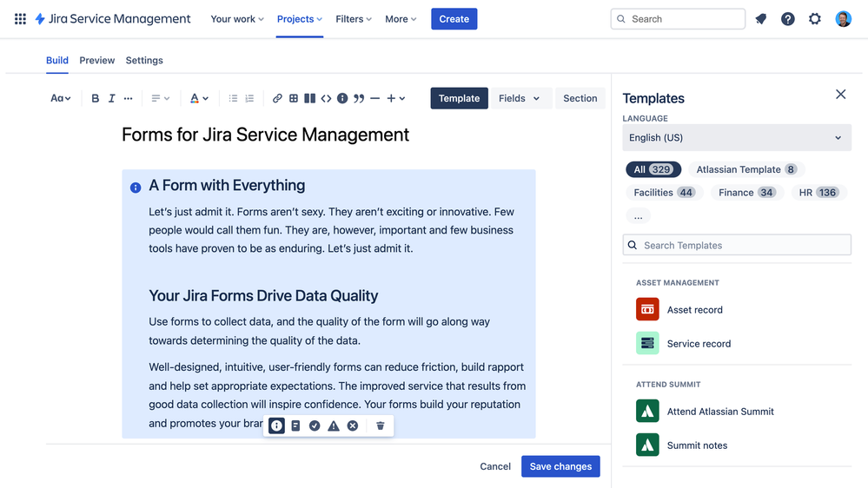Open the More dropdown menu
Viewport: 868px width, 488px height.
(401, 19)
